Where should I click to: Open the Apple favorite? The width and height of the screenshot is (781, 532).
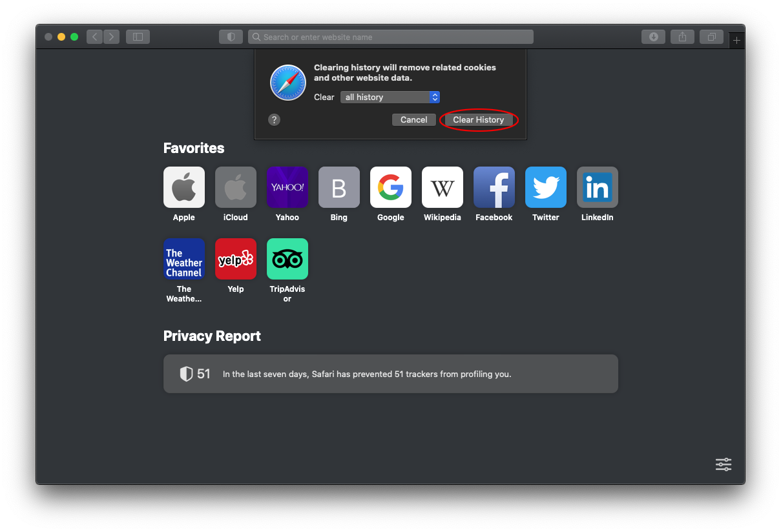point(184,187)
